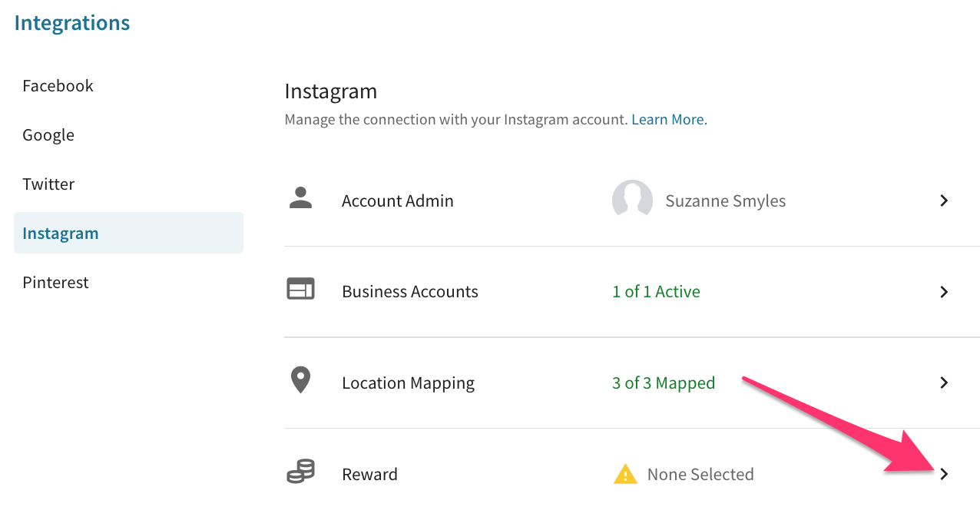Click the Account Admin person icon
Screen dimensions: 980x507
(x=300, y=198)
